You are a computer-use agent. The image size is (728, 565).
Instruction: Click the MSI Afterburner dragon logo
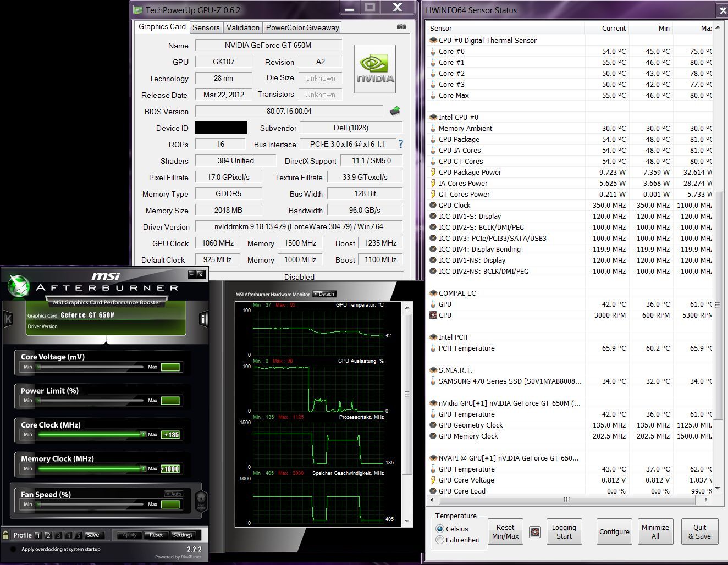(x=18, y=285)
